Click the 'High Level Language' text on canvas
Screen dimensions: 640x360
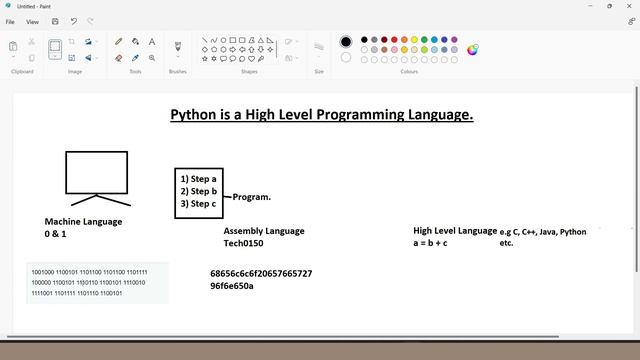pyautogui.click(x=455, y=231)
